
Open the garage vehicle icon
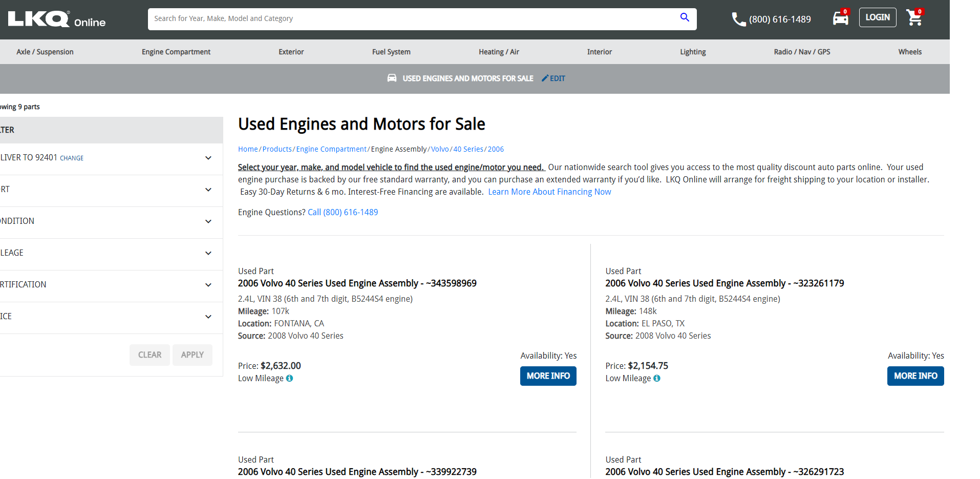(x=841, y=18)
